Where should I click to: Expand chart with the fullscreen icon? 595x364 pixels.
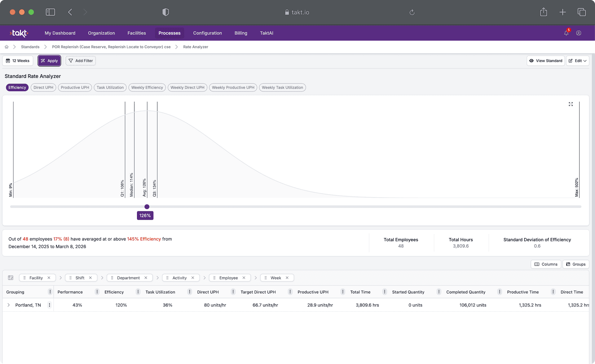click(x=571, y=104)
